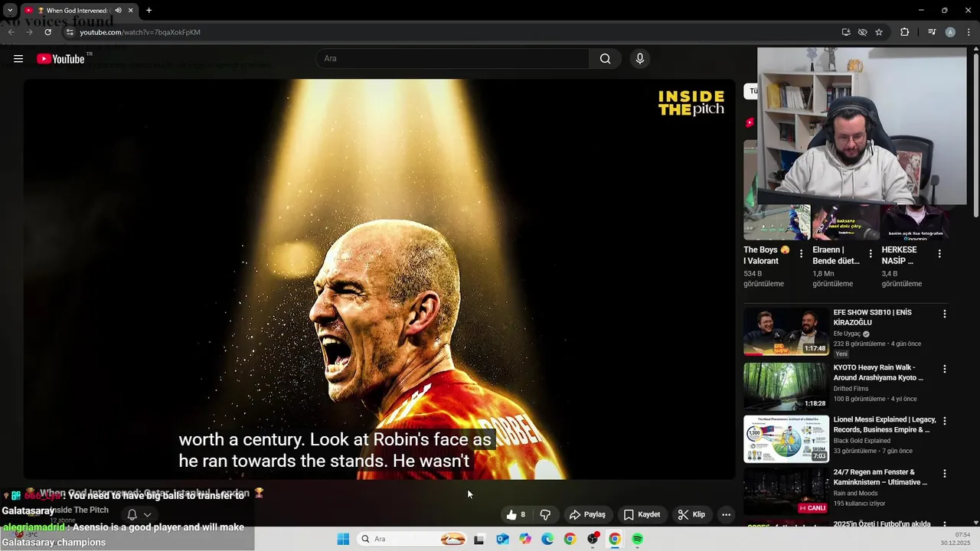Screen dimensions: 980x551
Task: Bookmark this page with star icon
Action: 879,32
